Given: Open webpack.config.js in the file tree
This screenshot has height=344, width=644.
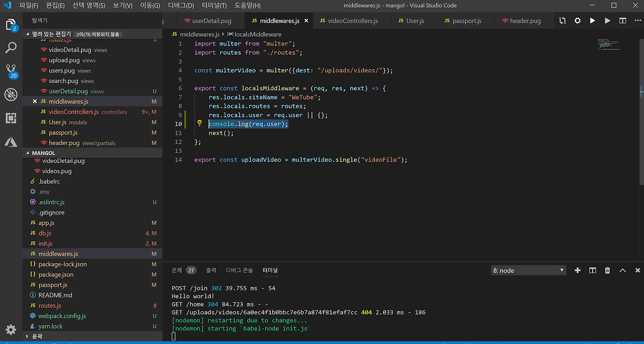Looking at the screenshot, I should pos(62,316).
